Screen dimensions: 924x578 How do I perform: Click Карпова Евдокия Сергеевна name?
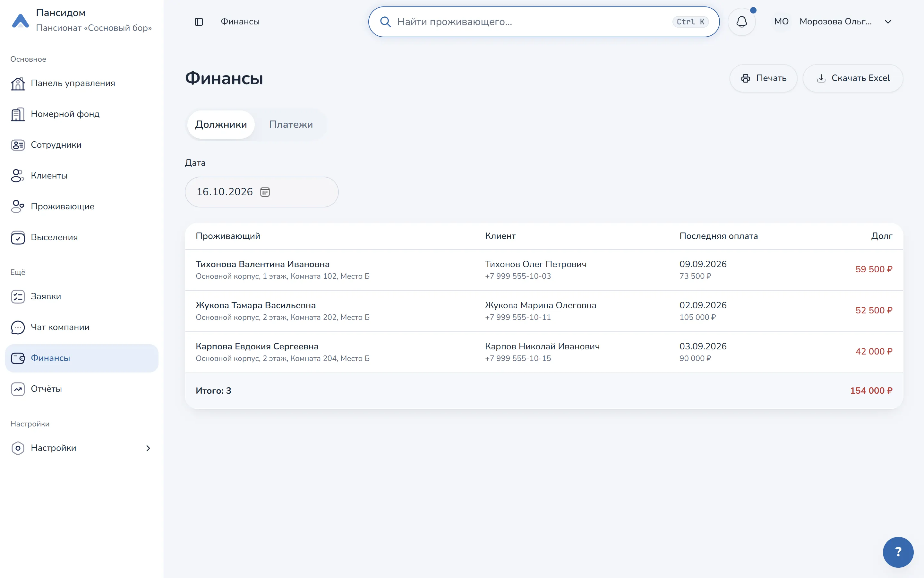257,346
